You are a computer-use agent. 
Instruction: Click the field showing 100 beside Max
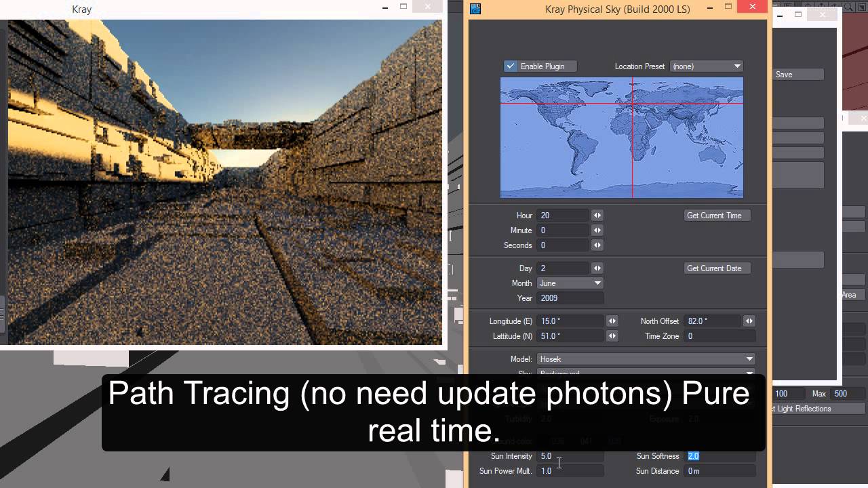point(790,394)
